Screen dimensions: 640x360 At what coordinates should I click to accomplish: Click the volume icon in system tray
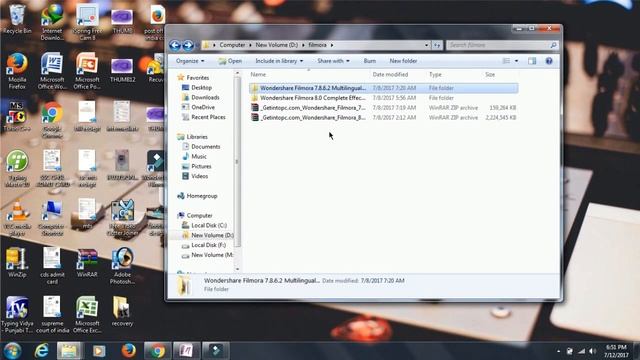click(x=593, y=351)
